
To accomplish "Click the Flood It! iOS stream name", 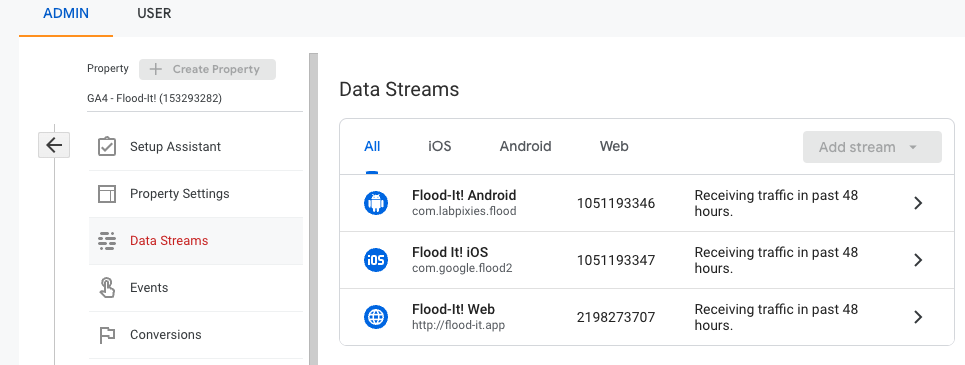I will (x=450, y=252).
